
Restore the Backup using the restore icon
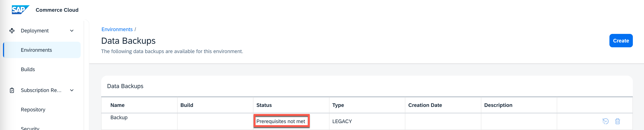tap(605, 121)
